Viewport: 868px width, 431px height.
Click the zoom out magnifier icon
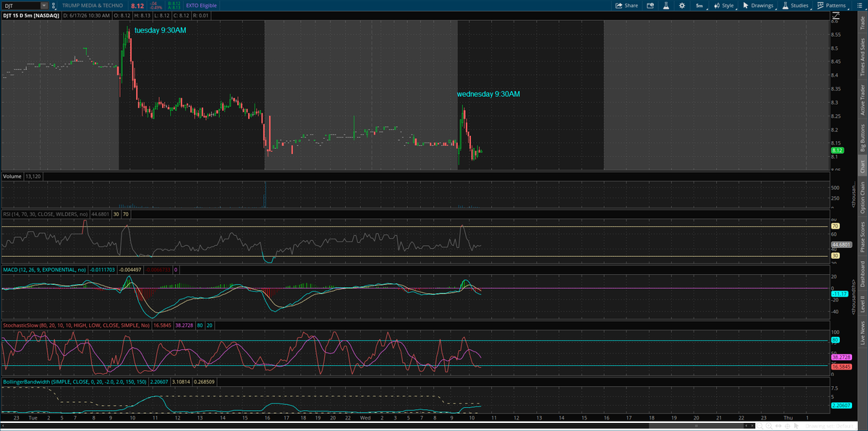click(759, 426)
